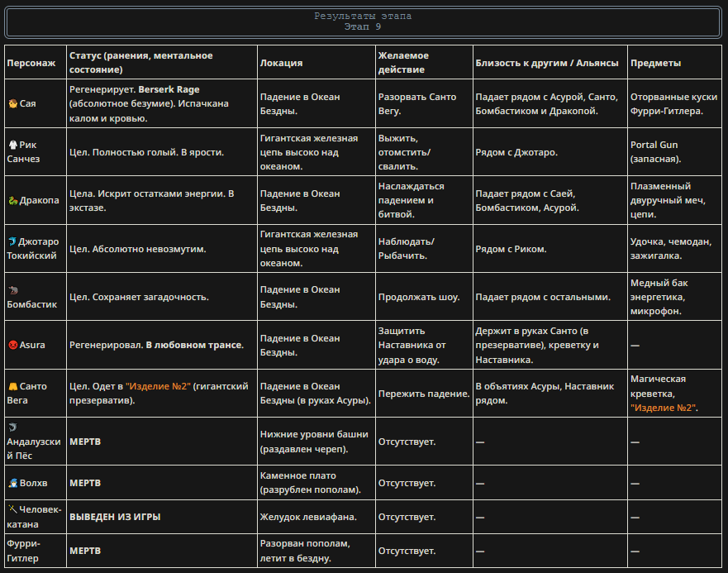The width and height of the screenshot is (728, 573).
Task: Click 'Выжить, отомстить/свалить.' cell
Action: [424, 152]
